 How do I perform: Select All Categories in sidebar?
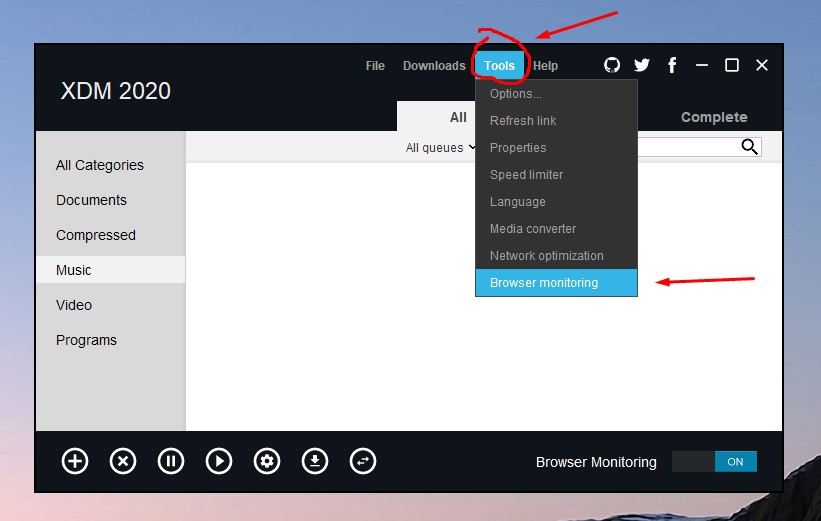tap(110, 165)
